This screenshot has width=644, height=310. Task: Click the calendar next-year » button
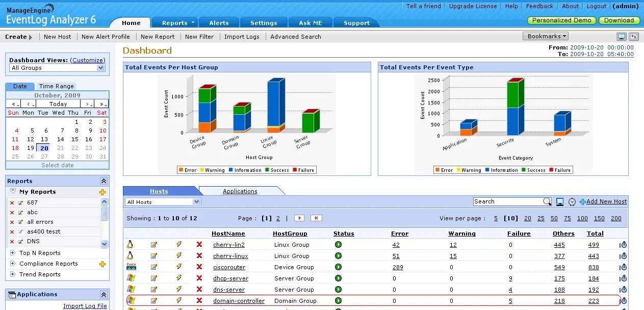click(101, 104)
